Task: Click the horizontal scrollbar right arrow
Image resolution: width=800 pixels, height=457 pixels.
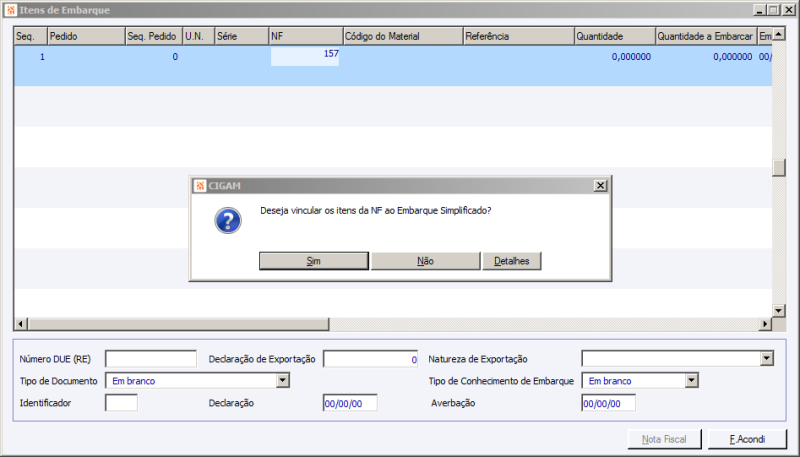Action: point(765,323)
